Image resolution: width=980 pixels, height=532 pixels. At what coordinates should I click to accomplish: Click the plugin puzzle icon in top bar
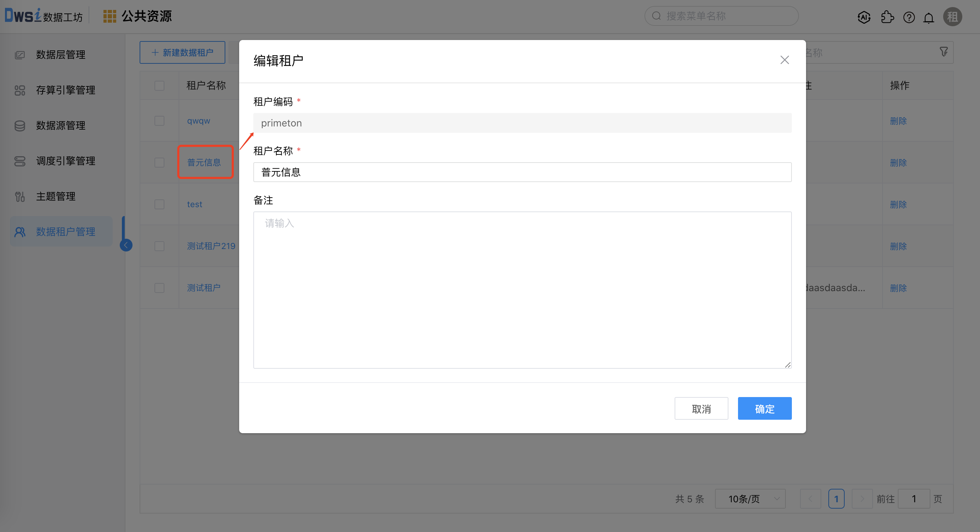pyautogui.click(x=888, y=17)
